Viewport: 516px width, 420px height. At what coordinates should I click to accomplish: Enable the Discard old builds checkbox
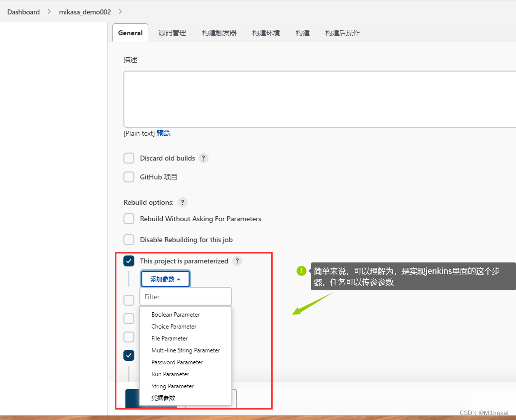pyautogui.click(x=129, y=158)
